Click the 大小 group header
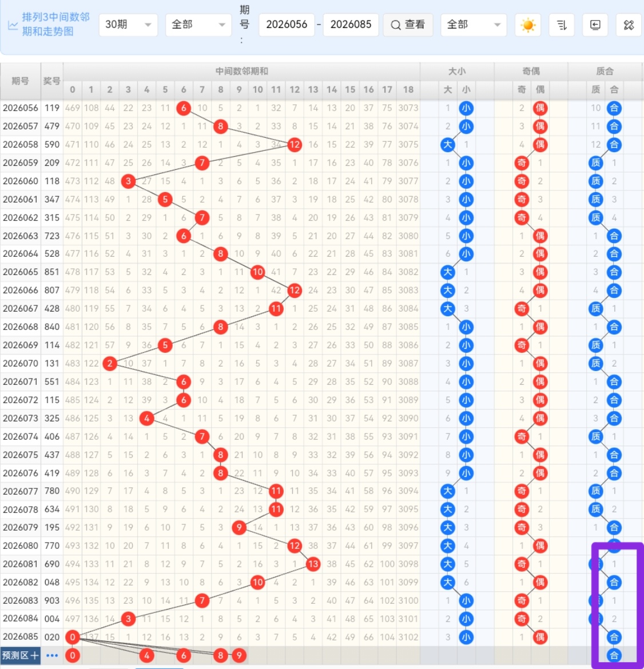This screenshot has width=644, height=669. (x=457, y=71)
